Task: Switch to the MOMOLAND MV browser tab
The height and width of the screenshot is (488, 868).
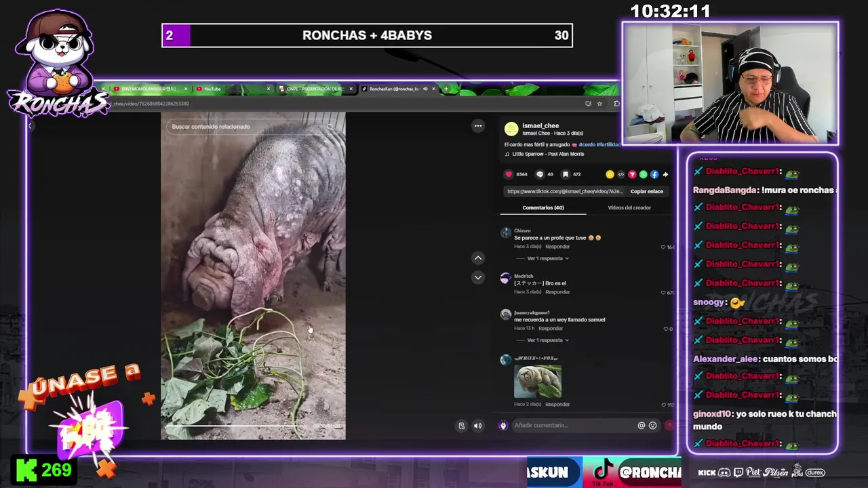Action: click(149, 89)
